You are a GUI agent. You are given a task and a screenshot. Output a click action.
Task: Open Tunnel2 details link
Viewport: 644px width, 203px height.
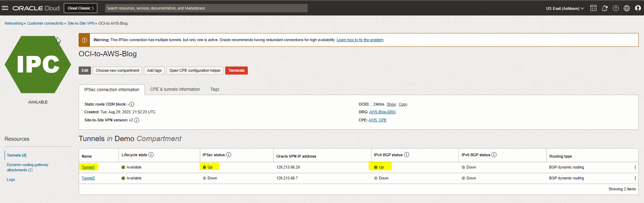(x=88, y=178)
